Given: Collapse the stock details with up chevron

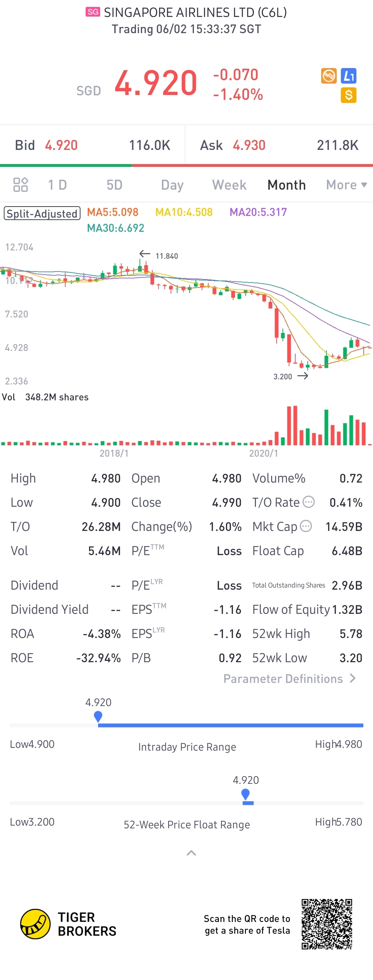Looking at the screenshot, I should [191, 853].
